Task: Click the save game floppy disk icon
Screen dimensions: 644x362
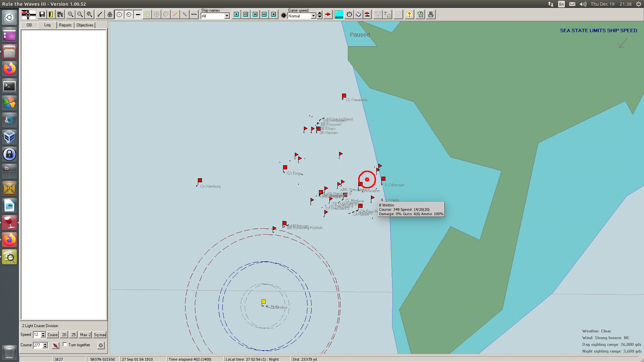Action: 42,14
